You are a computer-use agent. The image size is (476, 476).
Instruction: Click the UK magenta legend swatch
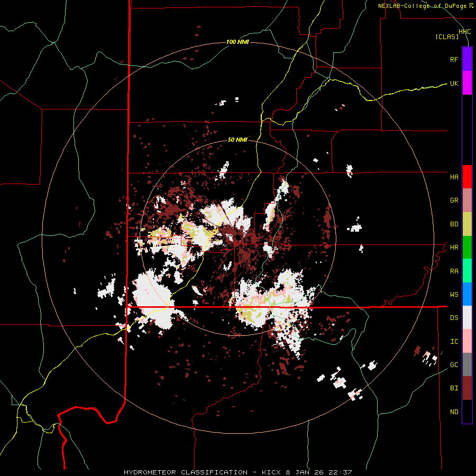point(467,83)
